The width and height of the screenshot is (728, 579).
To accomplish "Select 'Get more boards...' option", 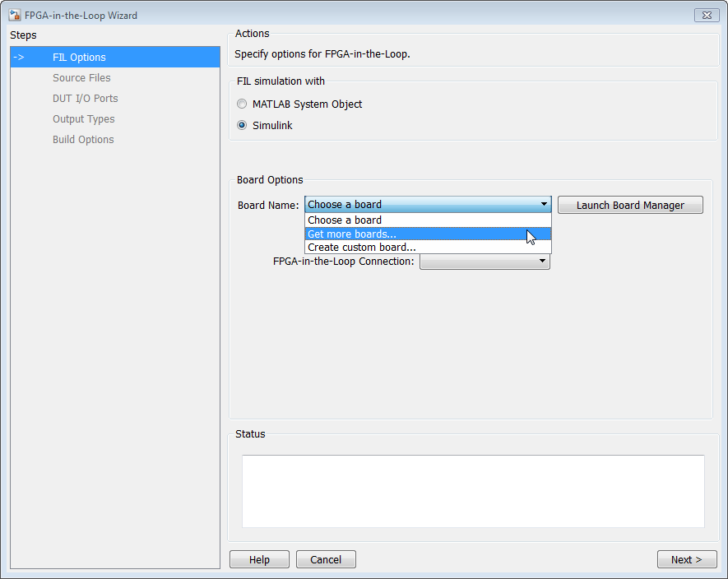I will pos(428,234).
